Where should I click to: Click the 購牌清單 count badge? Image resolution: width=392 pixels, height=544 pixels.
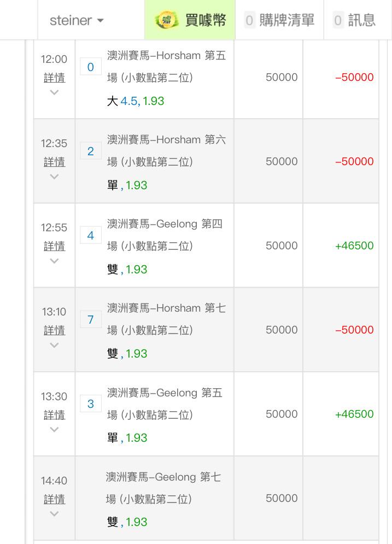click(249, 20)
